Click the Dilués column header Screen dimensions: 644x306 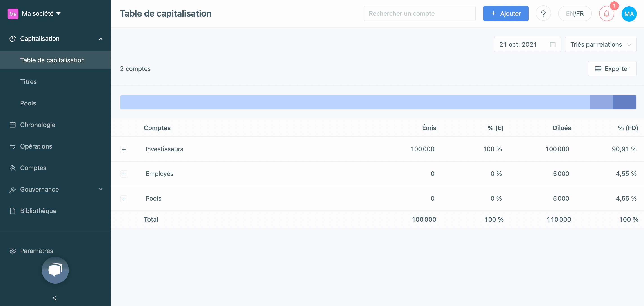point(562,128)
